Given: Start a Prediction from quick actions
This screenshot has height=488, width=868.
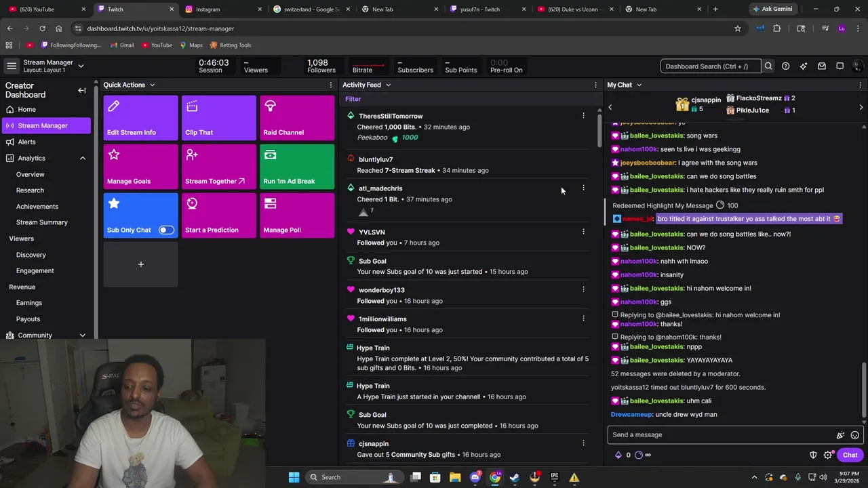Looking at the screenshot, I should (219, 216).
